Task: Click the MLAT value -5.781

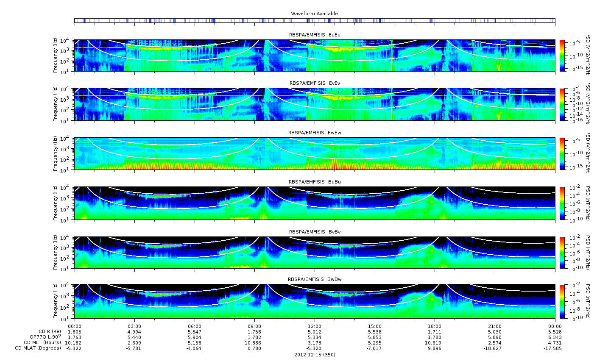Action: (134, 348)
